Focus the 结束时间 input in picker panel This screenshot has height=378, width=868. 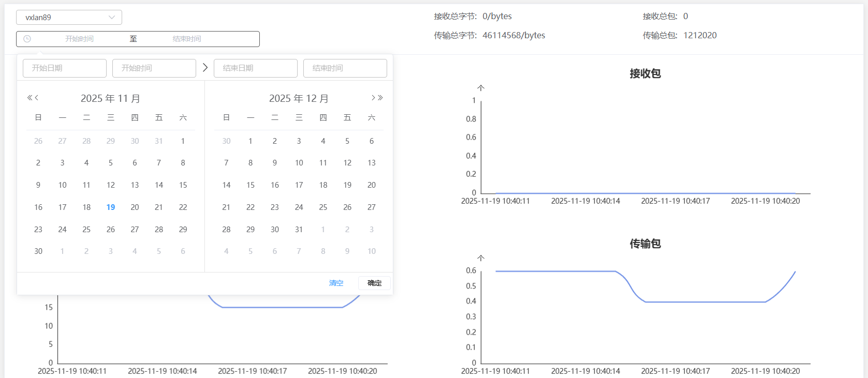coord(345,68)
